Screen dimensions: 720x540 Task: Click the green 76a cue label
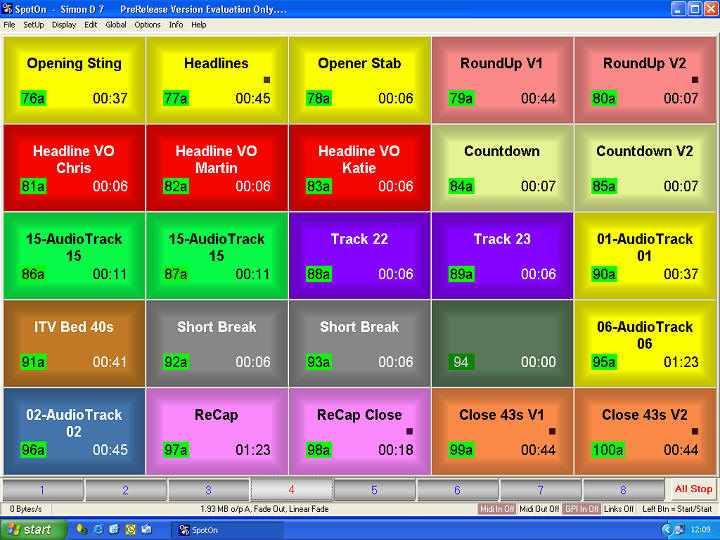(x=33, y=98)
